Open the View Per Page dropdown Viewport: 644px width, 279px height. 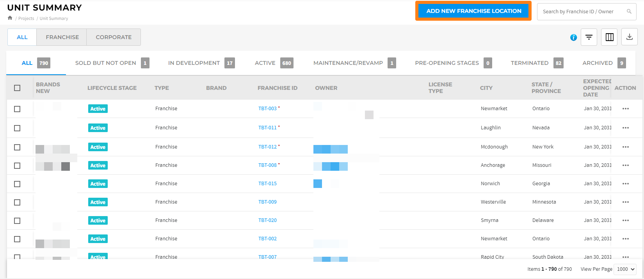tap(625, 269)
